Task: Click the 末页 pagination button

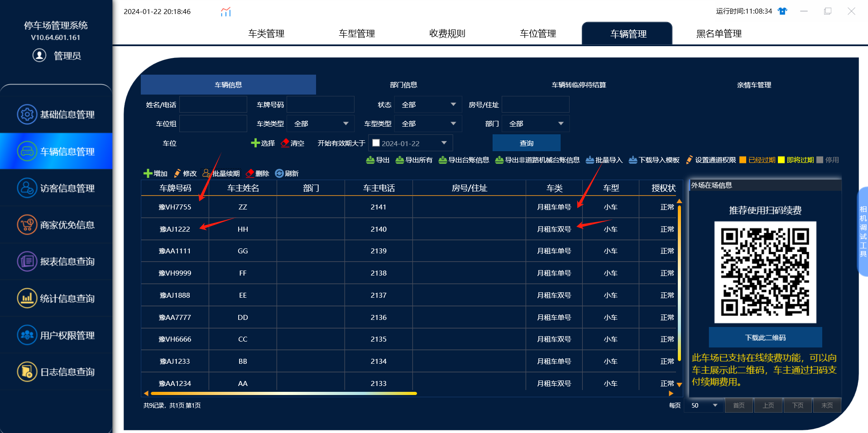Action: (x=827, y=405)
